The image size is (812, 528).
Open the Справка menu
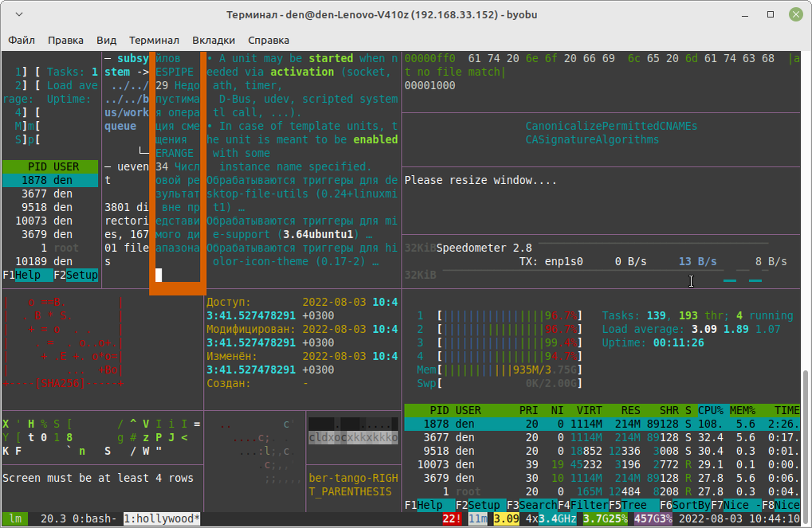(x=269, y=41)
